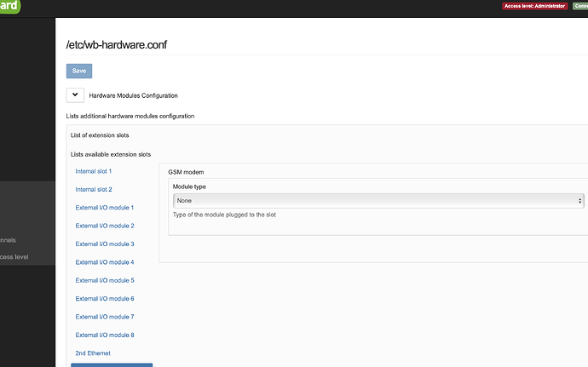Viewport: 588px width, 367px height.
Task: Click the green logo in top-left corner
Action: click(9, 6)
